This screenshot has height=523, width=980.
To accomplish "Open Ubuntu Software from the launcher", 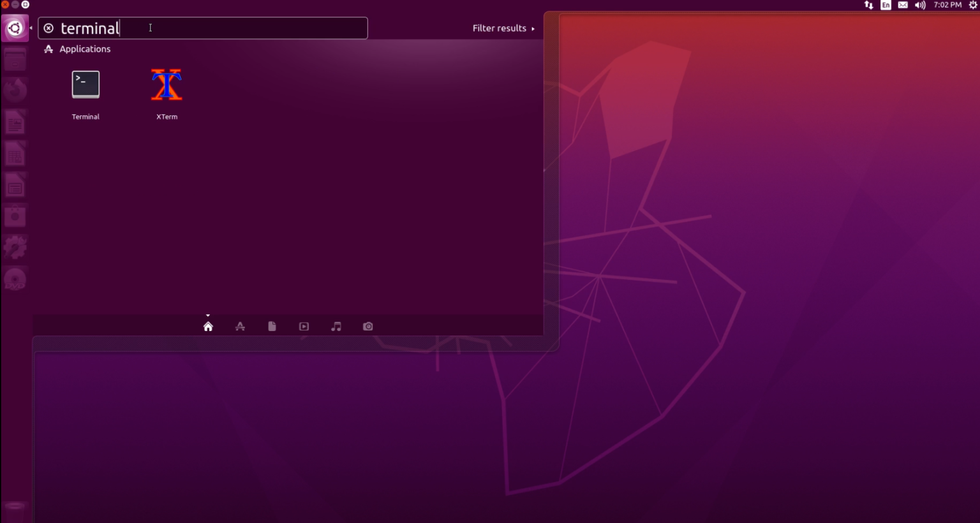I will tap(15, 216).
